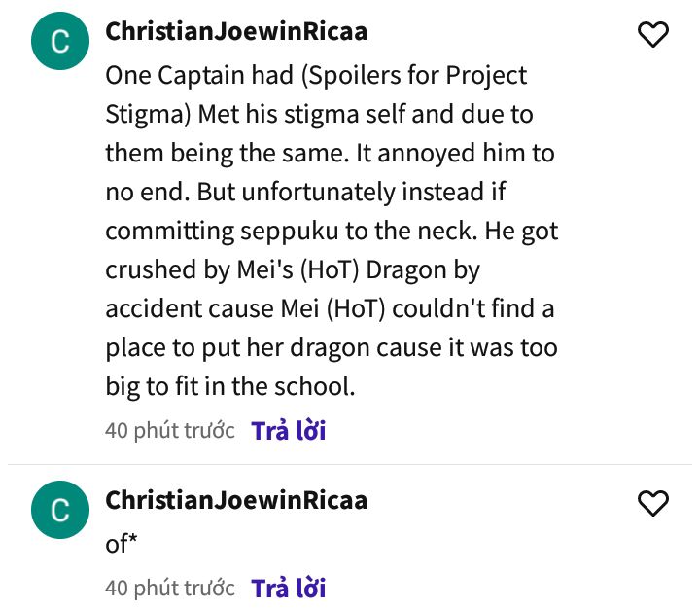700x609 pixels.
Task: Tap the heart on the "of*" comment
Action: point(652,503)
